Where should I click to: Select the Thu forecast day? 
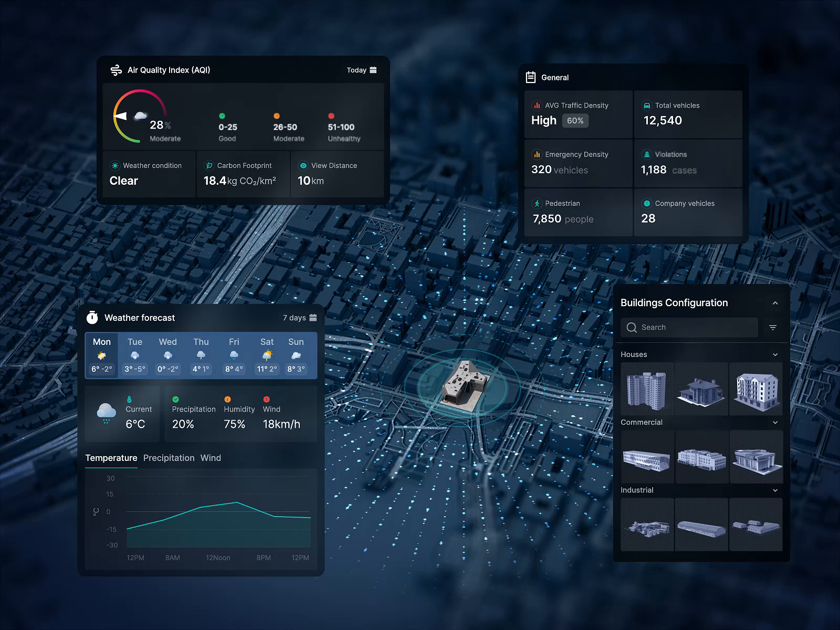(201, 355)
